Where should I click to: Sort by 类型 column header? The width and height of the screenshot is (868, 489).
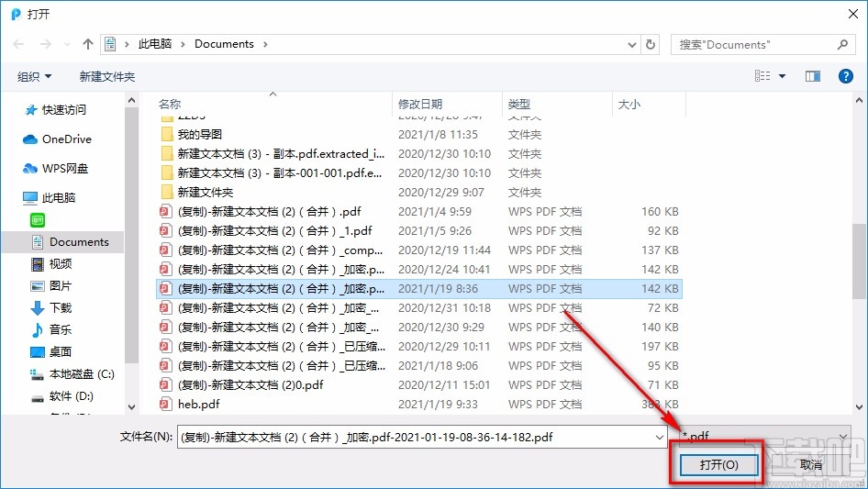[518, 104]
